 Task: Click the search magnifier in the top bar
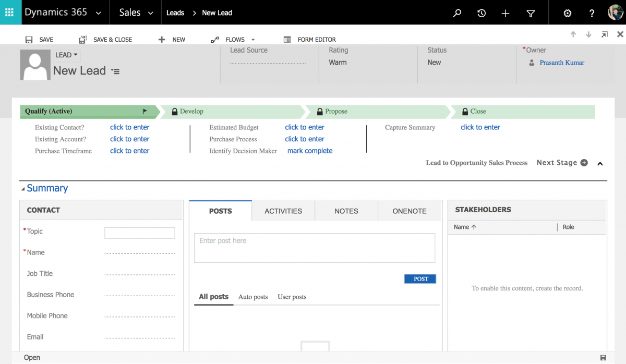pyautogui.click(x=456, y=12)
